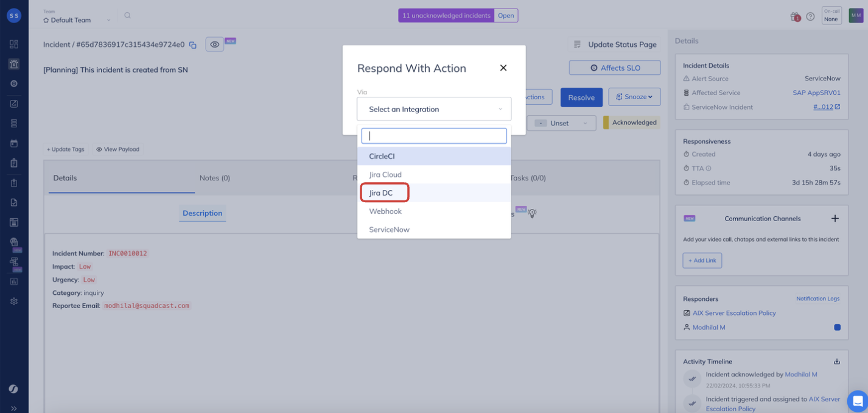Open the AIX Server Escalation Policy link
The height and width of the screenshot is (413, 868).
[734, 313]
